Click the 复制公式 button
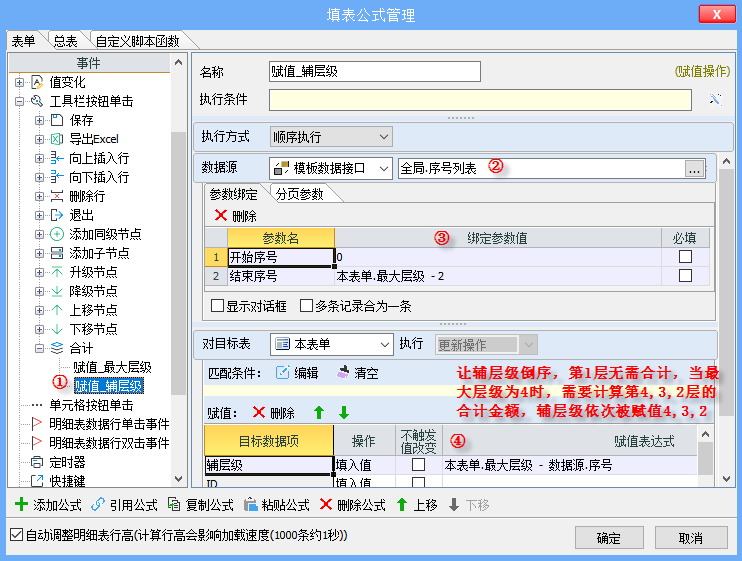This screenshot has width=742, height=561. pos(201,505)
